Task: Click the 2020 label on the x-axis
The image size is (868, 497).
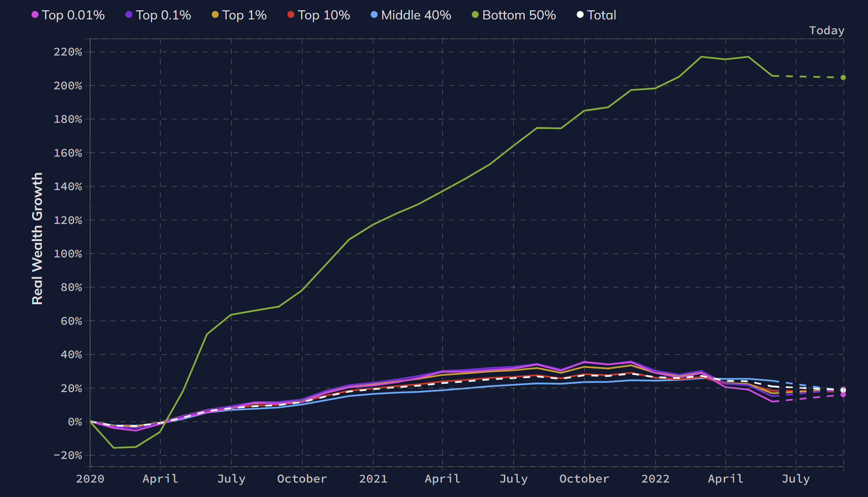Action: coord(90,479)
